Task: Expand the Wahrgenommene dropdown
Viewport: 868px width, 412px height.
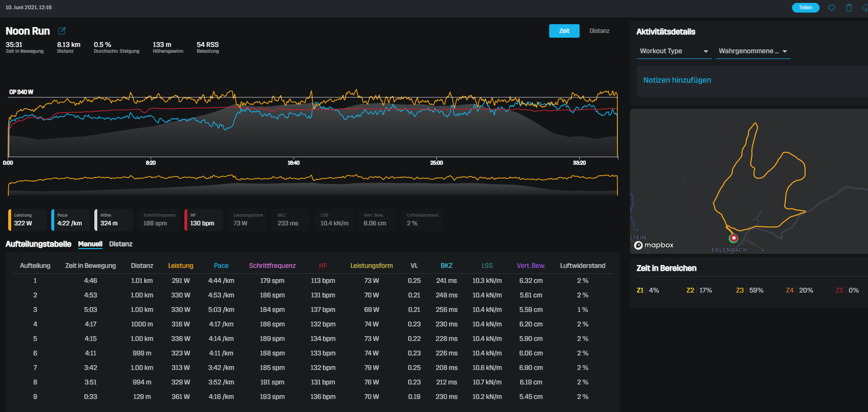Action: 752,51
